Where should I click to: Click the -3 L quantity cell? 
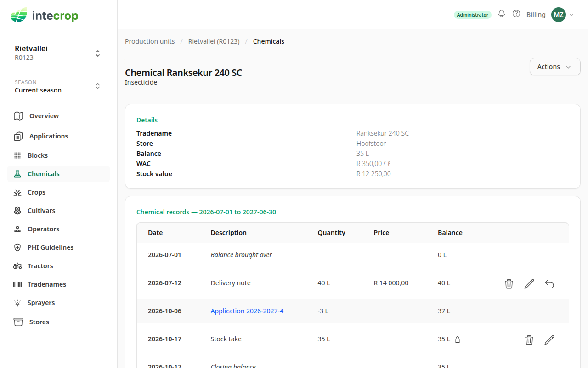click(x=323, y=311)
